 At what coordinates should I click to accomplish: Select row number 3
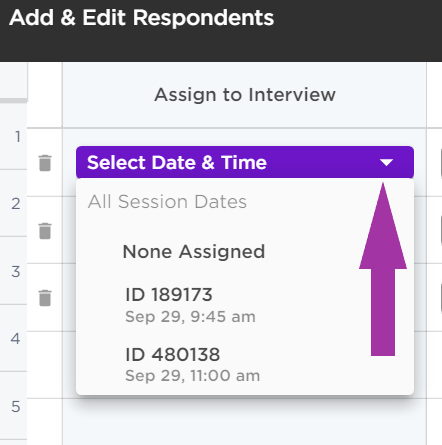pyautogui.click(x=16, y=272)
